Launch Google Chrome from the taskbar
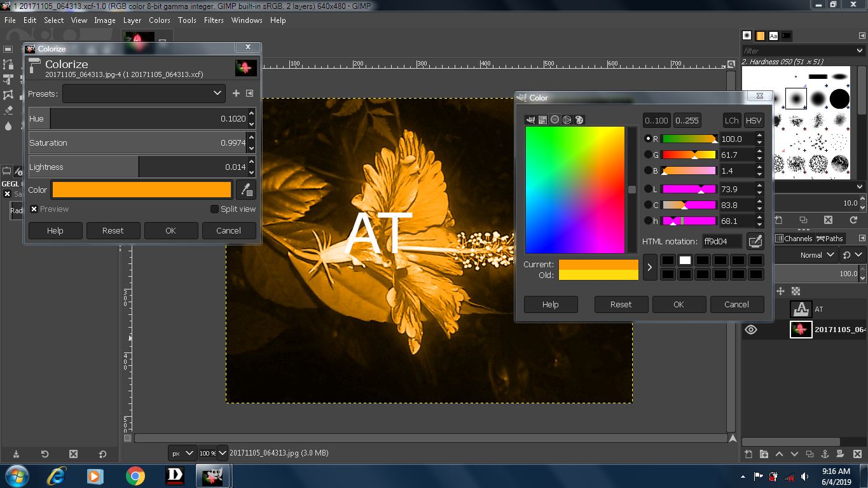The width and height of the screenshot is (868, 488). [135, 476]
